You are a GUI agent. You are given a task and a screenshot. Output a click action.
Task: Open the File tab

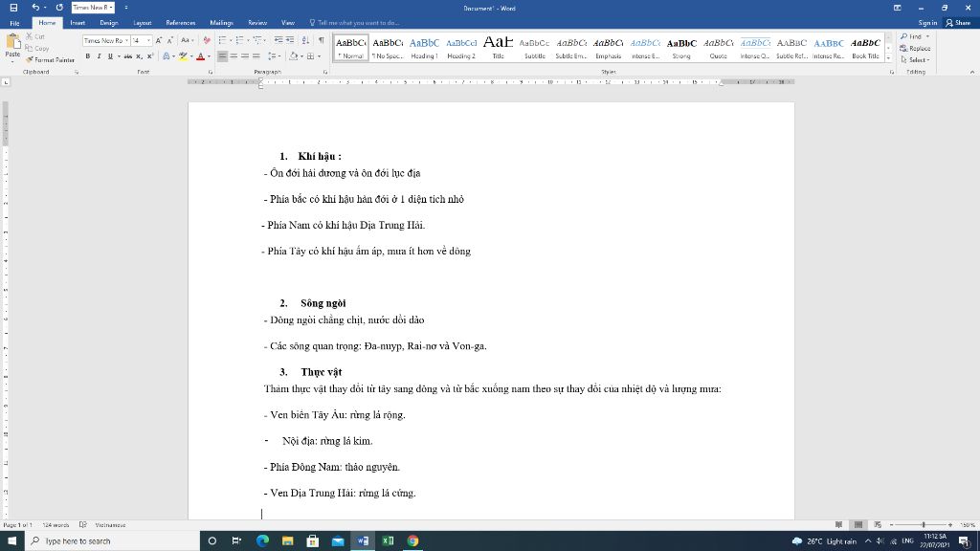(14, 23)
